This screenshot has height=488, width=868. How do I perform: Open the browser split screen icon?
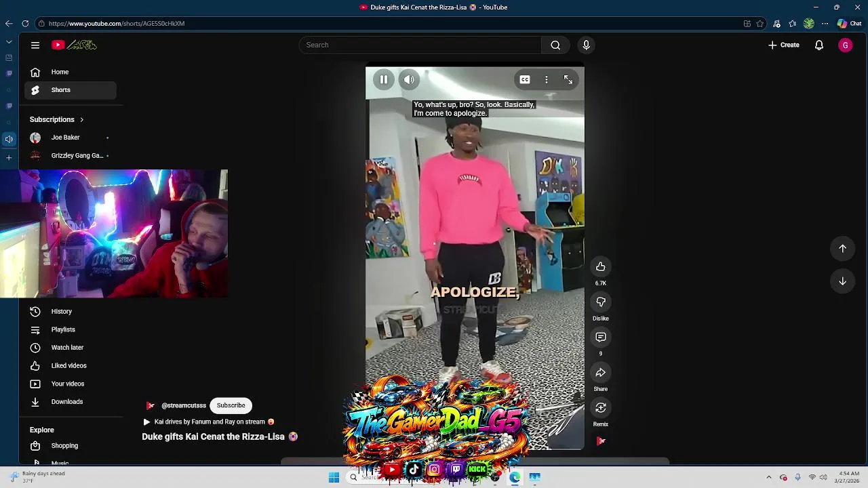[747, 24]
